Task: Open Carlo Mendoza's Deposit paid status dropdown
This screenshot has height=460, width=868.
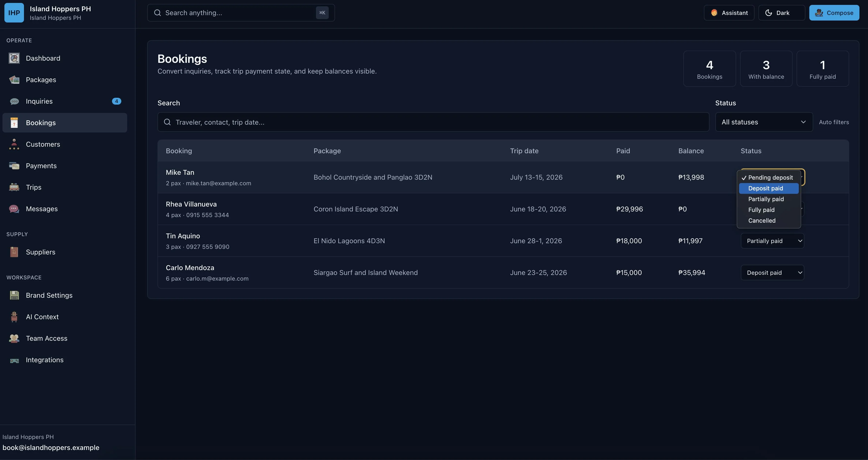Action: (x=772, y=273)
